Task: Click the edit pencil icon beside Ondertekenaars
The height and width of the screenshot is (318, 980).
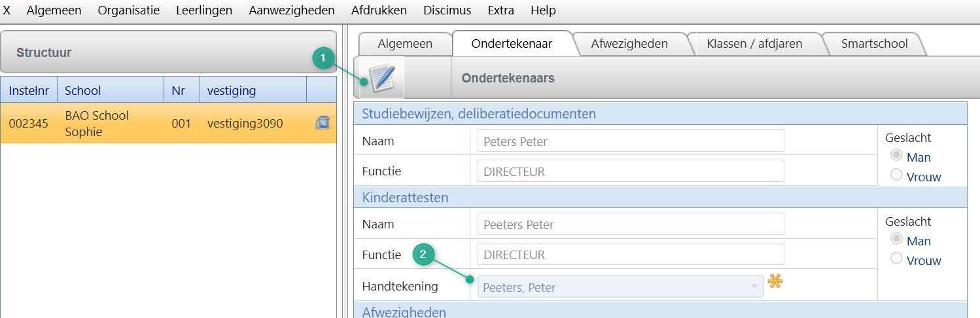Action: pos(381,78)
